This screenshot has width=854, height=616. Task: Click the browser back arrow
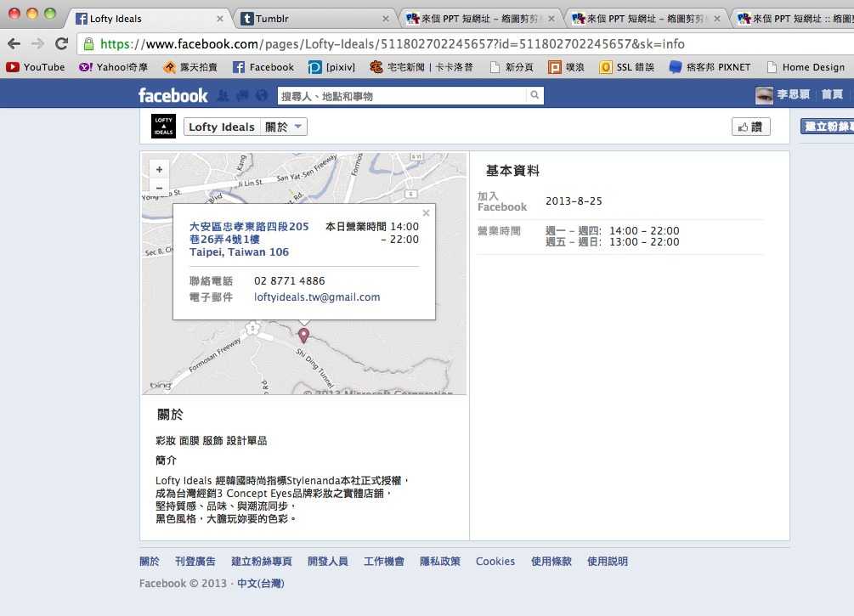pos(14,44)
